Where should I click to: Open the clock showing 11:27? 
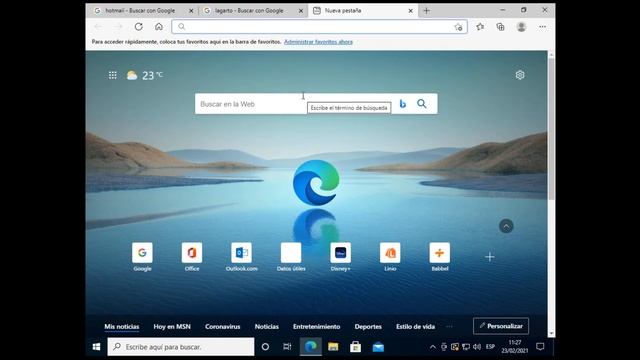515,347
